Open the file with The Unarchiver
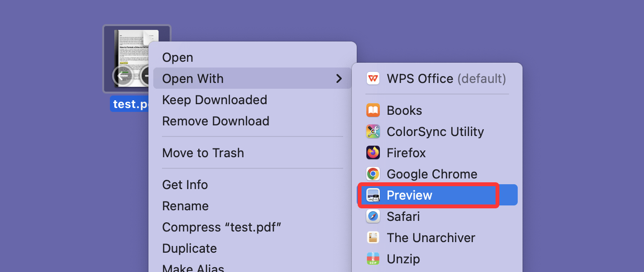Screen dimensions: 644x272 pyautogui.click(x=437, y=238)
